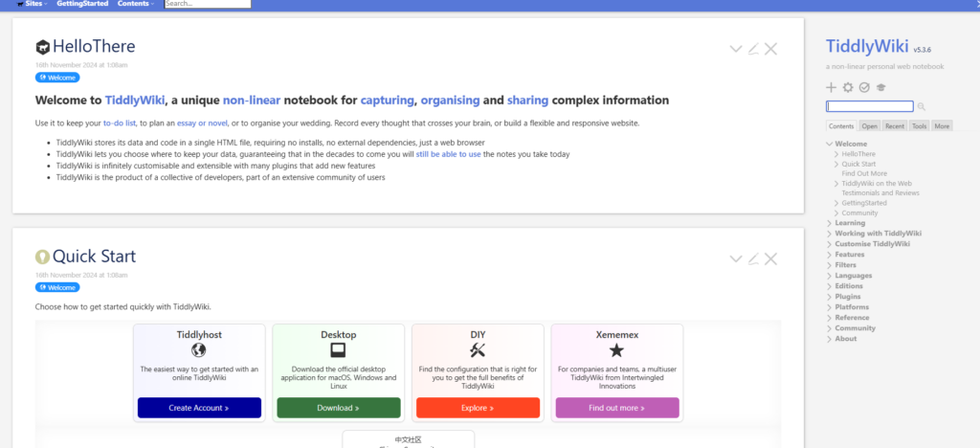This screenshot has width=980, height=448.
Task: Switch to the Tools sidebar tab
Action: coord(919,125)
